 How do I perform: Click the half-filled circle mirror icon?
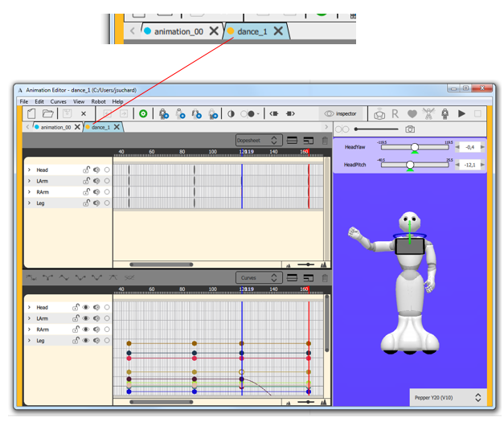pos(231,114)
